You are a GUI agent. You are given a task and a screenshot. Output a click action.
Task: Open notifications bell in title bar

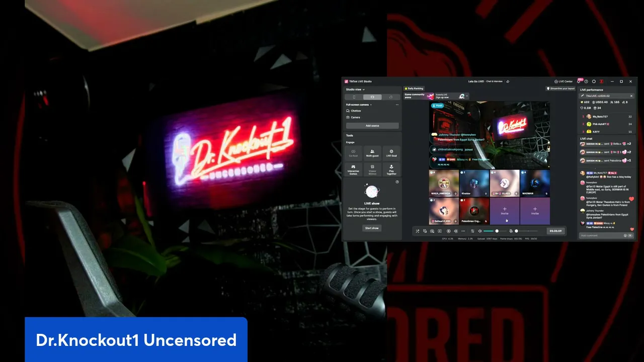point(579,81)
